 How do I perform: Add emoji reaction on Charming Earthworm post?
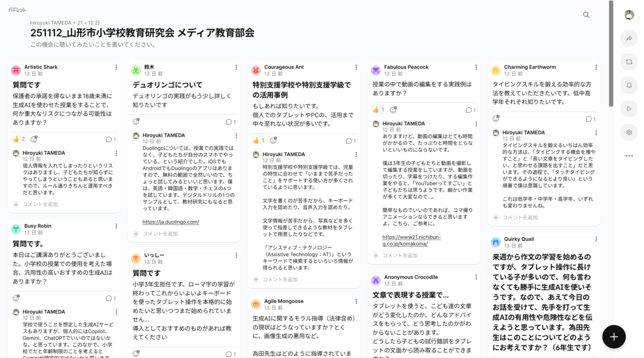point(496,119)
